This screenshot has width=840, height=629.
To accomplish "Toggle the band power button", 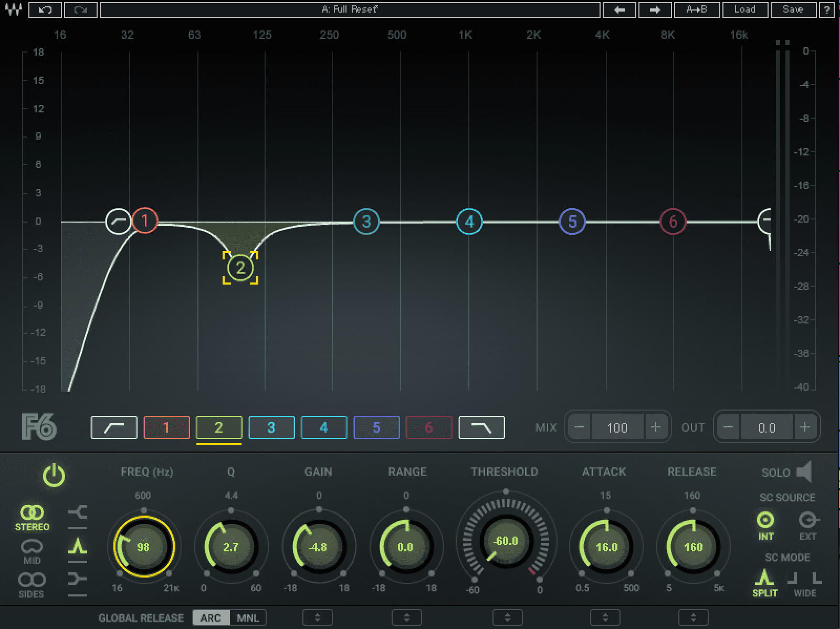I will click(54, 476).
